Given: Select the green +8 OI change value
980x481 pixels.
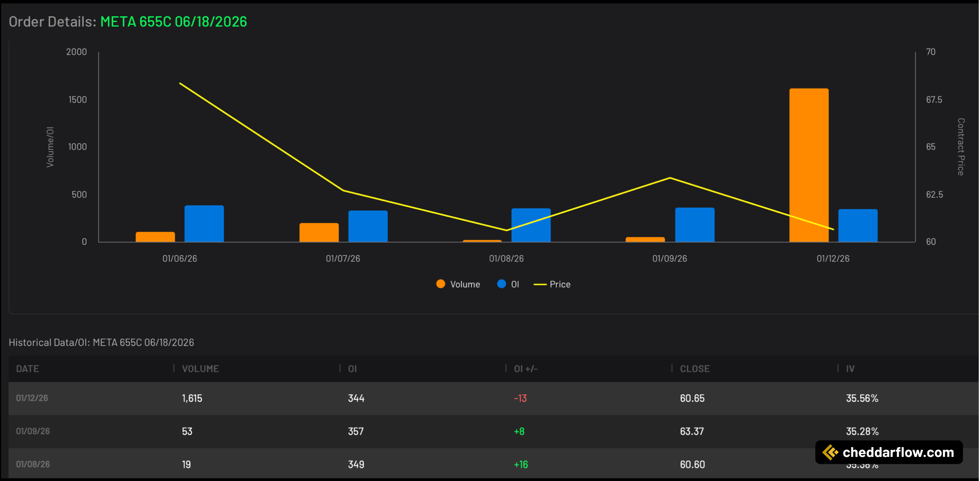Looking at the screenshot, I should click(x=519, y=431).
